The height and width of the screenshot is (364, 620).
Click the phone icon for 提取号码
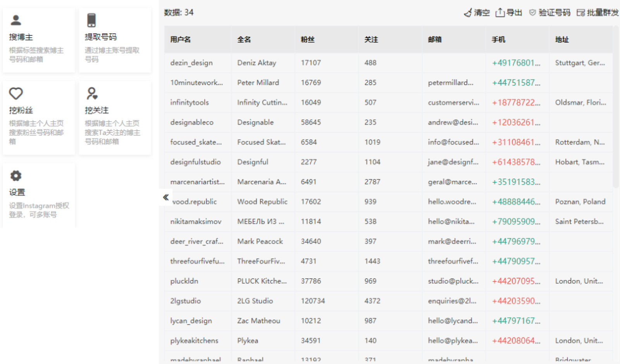coord(91,20)
